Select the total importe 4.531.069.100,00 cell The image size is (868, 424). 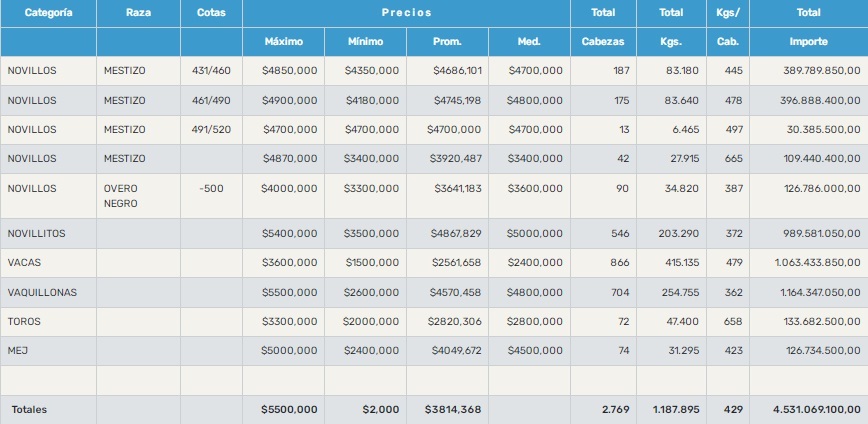click(816, 409)
